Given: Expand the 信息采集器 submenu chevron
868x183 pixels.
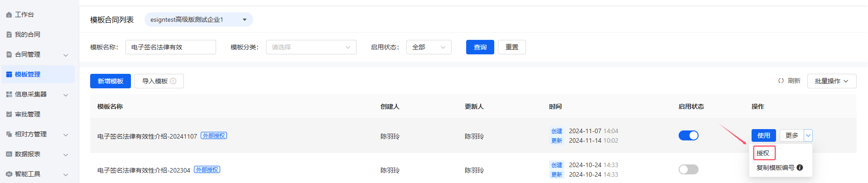Looking at the screenshot, I should (x=66, y=95).
